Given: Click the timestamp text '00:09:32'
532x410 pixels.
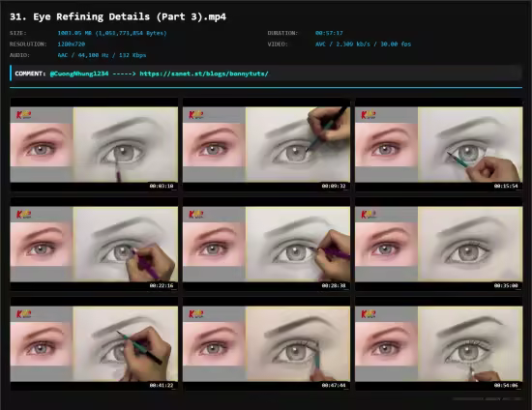Looking at the screenshot, I should [x=334, y=186].
